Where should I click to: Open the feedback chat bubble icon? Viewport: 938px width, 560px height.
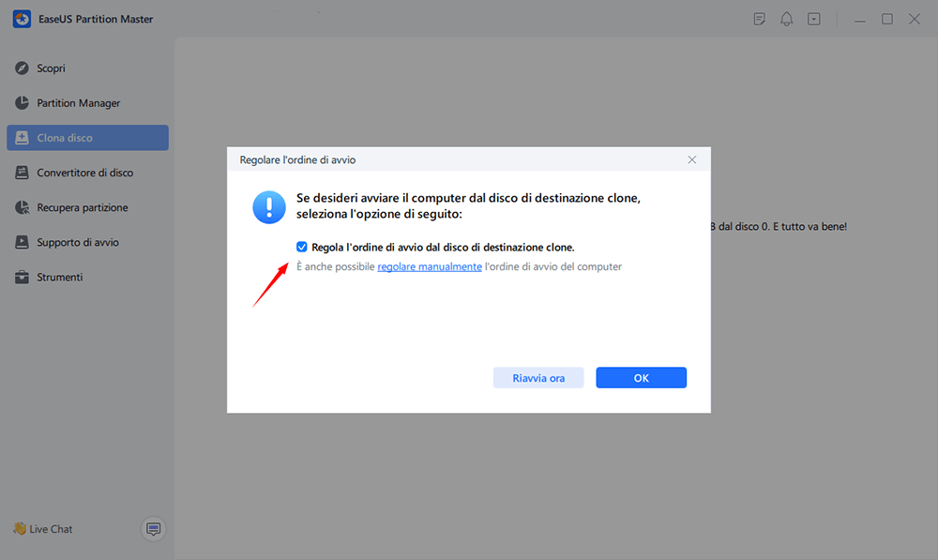pos(153,529)
